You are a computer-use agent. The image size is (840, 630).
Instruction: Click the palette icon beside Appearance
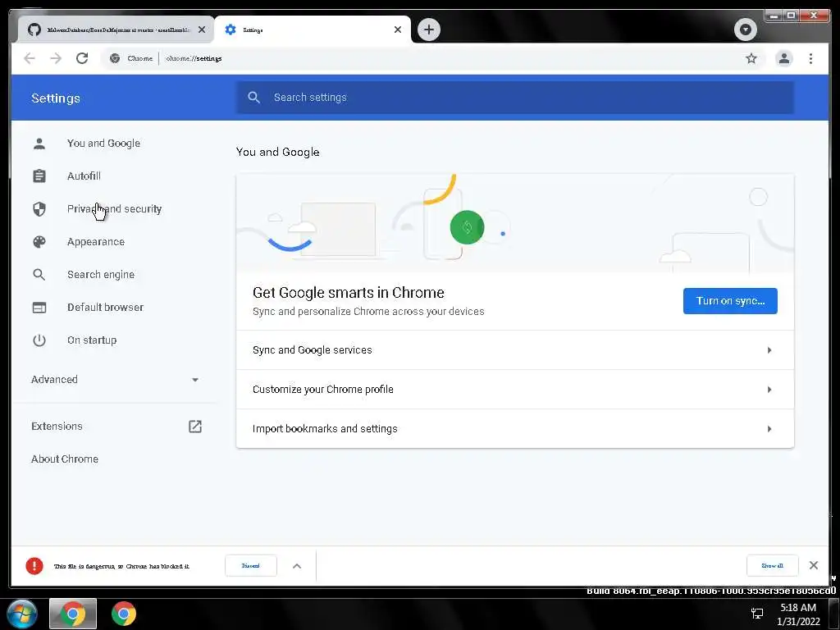39,242
